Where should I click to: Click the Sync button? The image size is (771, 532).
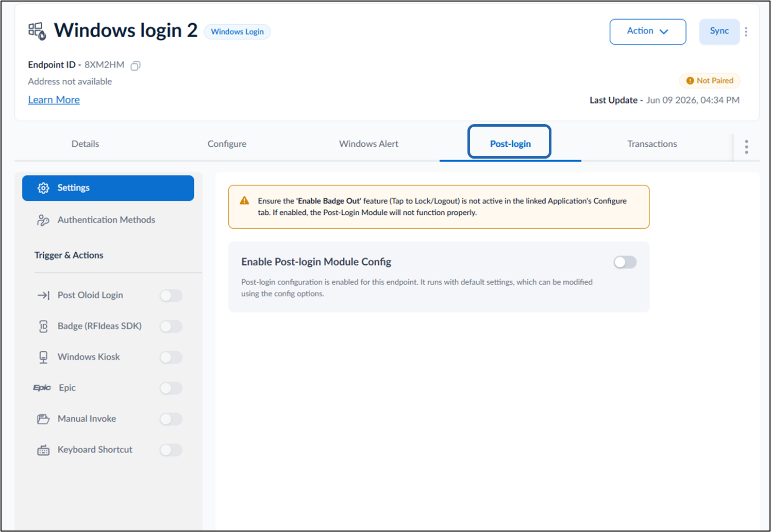(x=719, y=31)
